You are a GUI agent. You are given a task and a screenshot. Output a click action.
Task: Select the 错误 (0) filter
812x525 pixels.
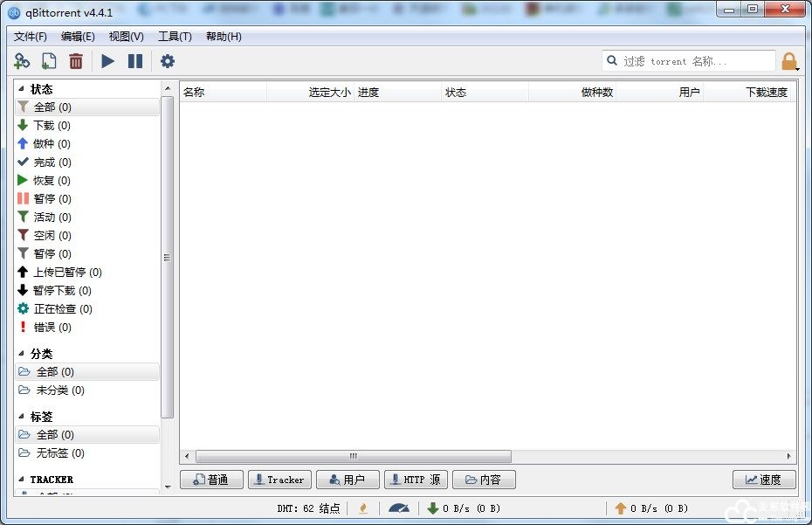87,327
